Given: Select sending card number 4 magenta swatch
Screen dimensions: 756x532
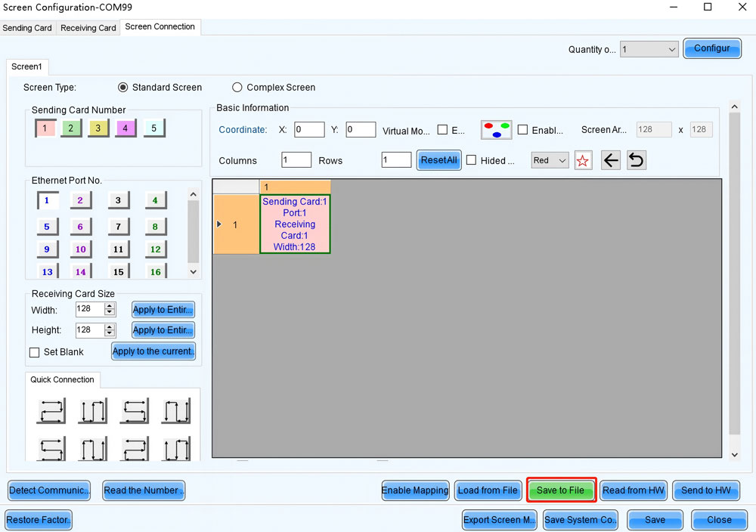Looking at the screenshot, I should (125, 128).
